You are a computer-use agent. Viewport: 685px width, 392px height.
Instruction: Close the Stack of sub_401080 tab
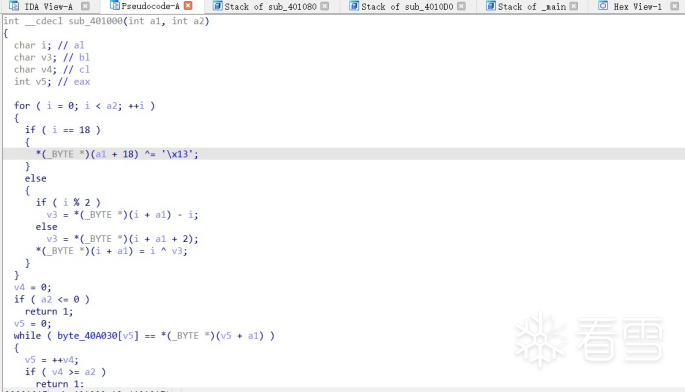click(x=325, y=6)
